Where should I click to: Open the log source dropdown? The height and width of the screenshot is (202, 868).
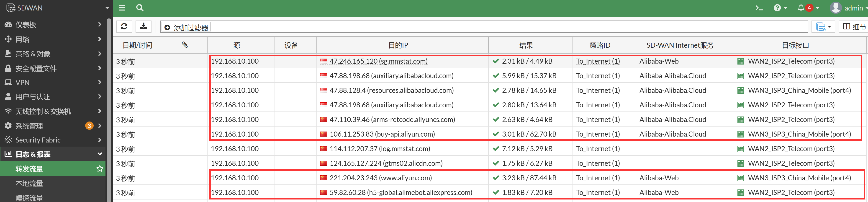tap(823, 27)
